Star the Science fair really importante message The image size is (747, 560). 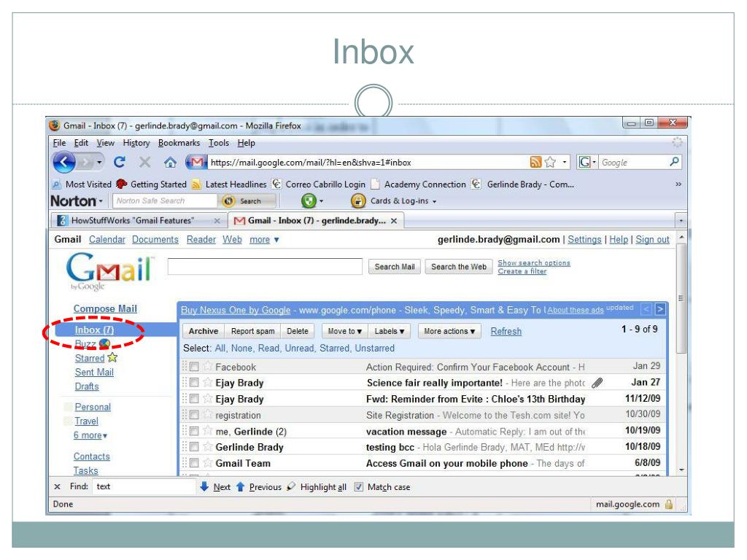coord(207,382)
